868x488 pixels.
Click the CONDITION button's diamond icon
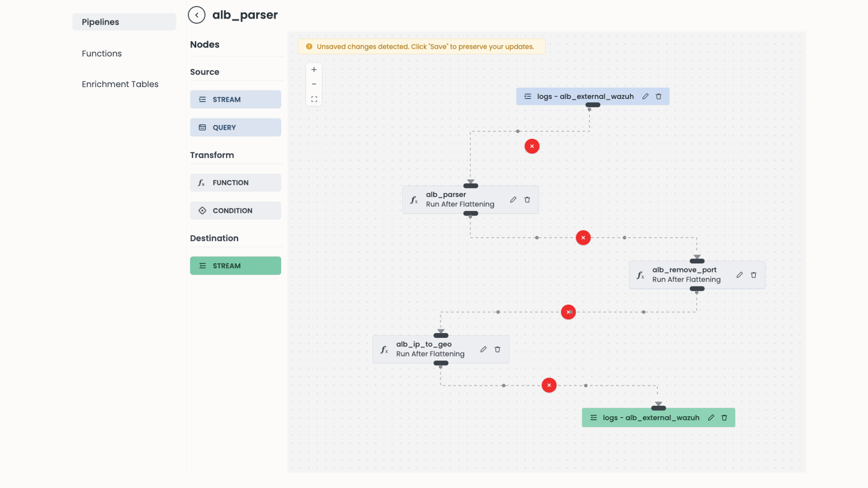click(x=203, y=211)
